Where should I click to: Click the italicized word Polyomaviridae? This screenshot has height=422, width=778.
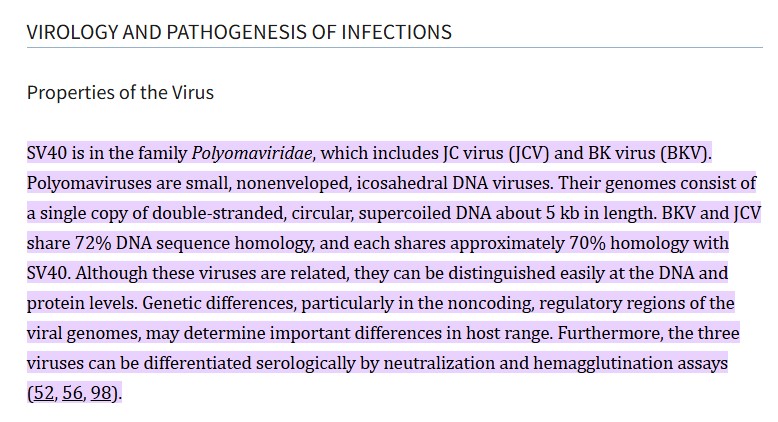coord(252,154)
